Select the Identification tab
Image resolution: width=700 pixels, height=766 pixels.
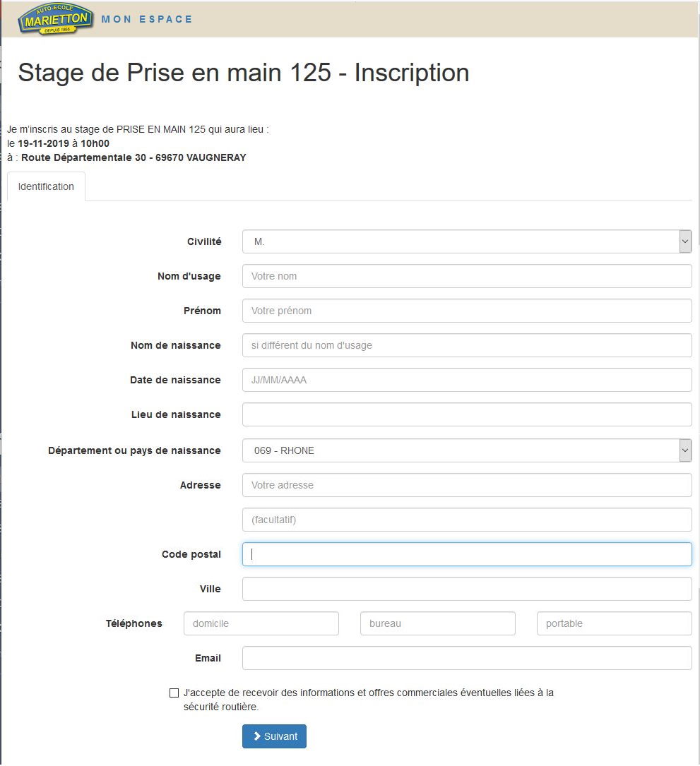point(46,186)
